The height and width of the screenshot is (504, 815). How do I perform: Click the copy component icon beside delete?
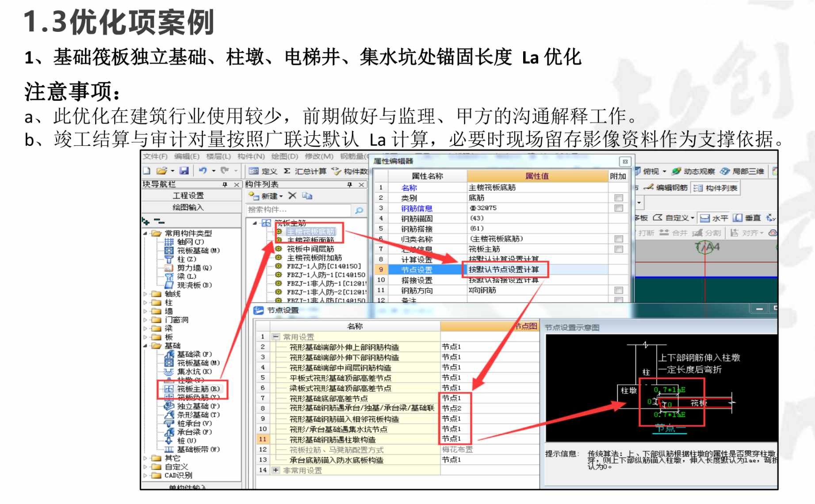pos(307,195)
